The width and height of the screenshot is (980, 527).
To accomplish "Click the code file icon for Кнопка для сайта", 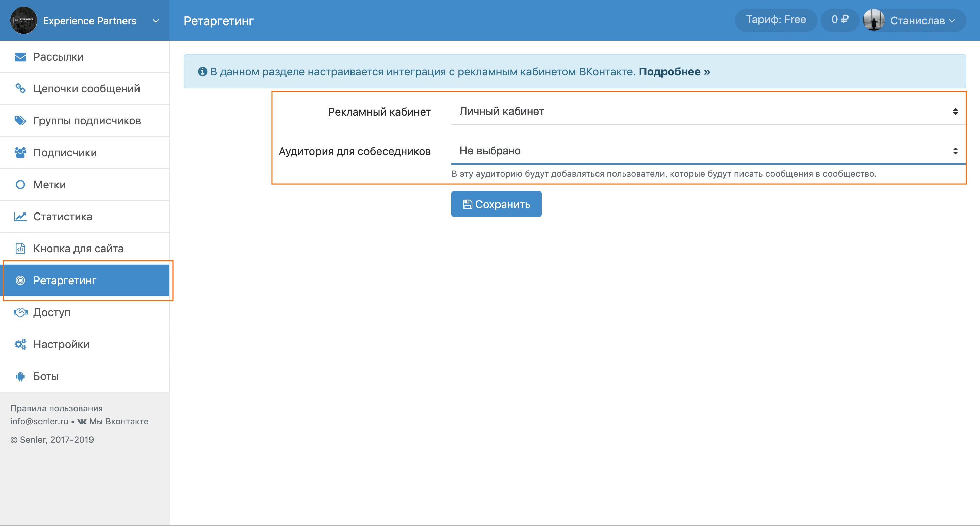I will (x=20, y=248).
